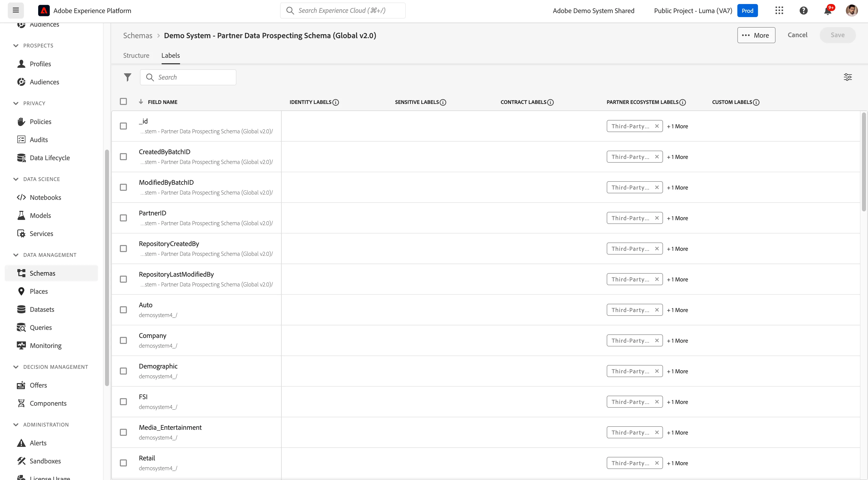Remove Third-Party label from Company row

(657, 340)
